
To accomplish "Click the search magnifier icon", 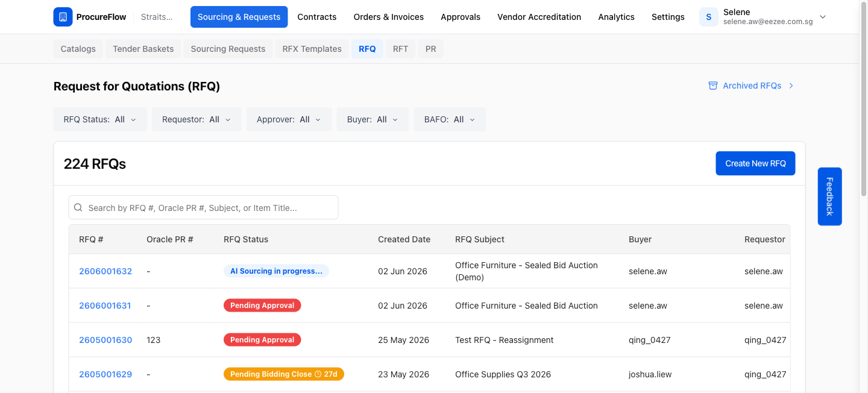I will click(78, 207).
